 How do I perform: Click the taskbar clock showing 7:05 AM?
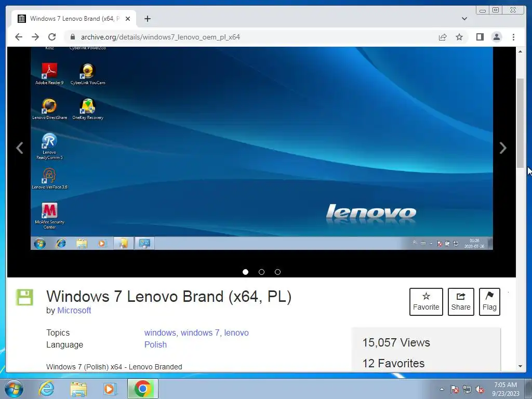(506, 389)
